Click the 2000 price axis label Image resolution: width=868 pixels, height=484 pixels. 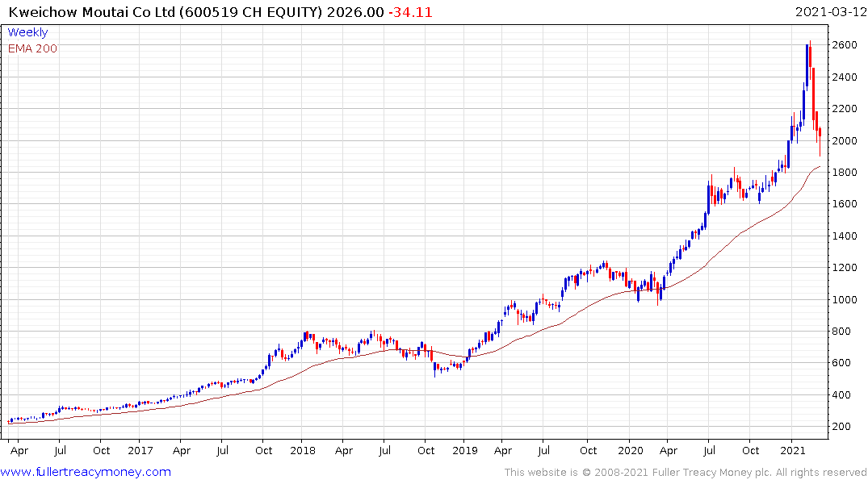coord(845,140)
